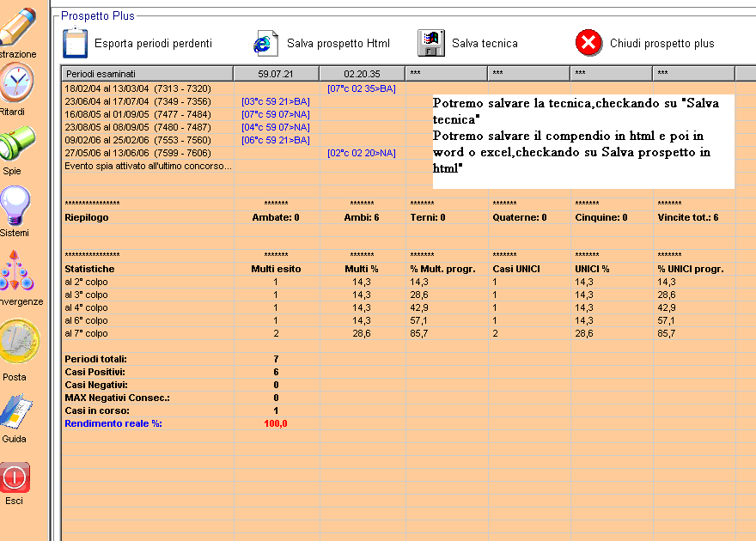
Task: Click the Esci power icon
Action: click(x=15, y=477)
